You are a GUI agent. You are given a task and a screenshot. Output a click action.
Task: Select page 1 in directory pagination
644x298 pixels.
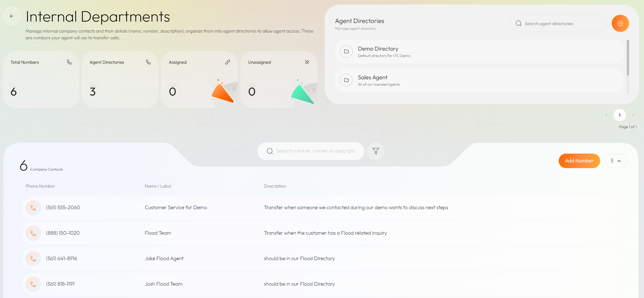(x=620, y=115)
